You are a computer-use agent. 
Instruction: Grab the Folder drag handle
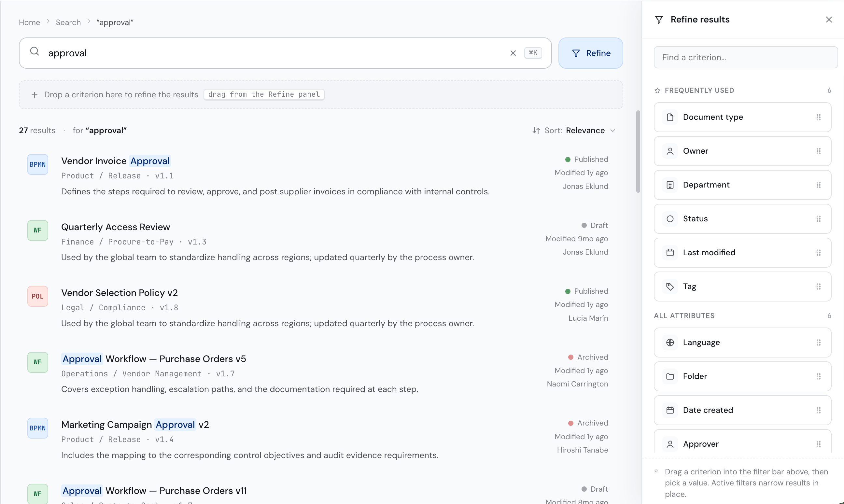(818, 376)
